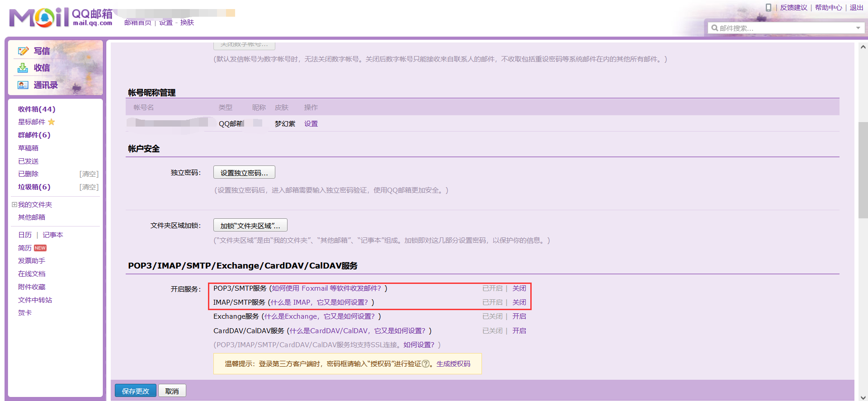Viewport: 868px width, 401px height.
Task: Open 贺卡 greeting cards
Action: [25, 313]
